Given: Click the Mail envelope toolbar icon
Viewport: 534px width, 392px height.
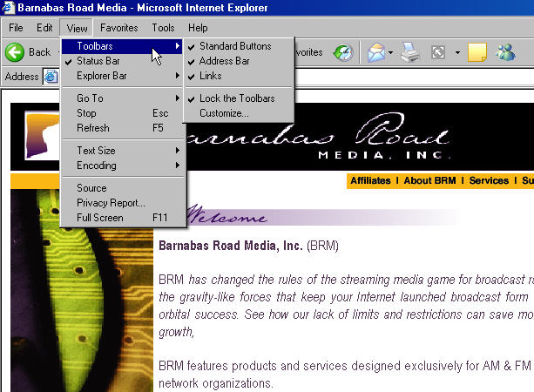Looking at the screenshot, I should [x=376, y=52].
